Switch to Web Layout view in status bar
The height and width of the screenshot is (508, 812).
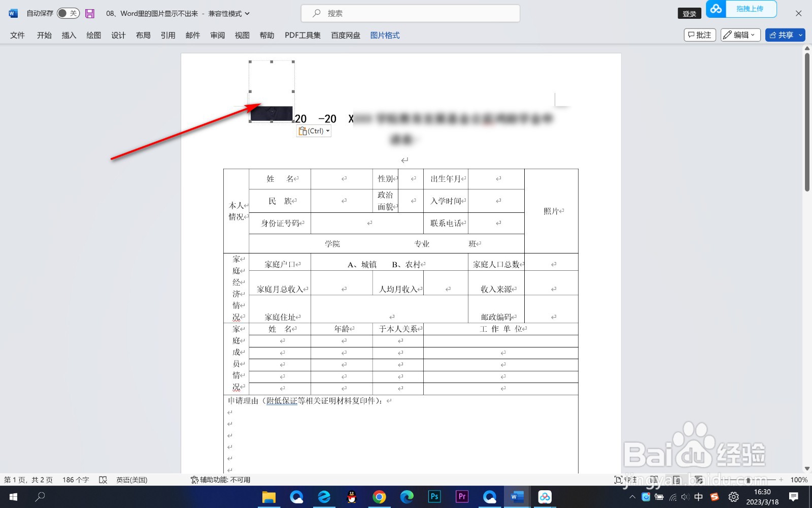[698, 480]
